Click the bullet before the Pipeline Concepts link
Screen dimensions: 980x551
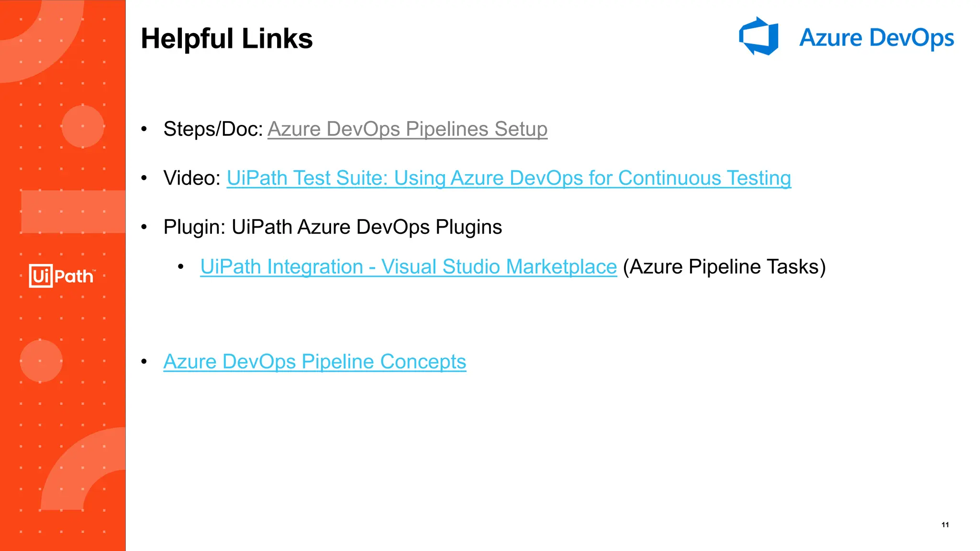tap(144, 362)
